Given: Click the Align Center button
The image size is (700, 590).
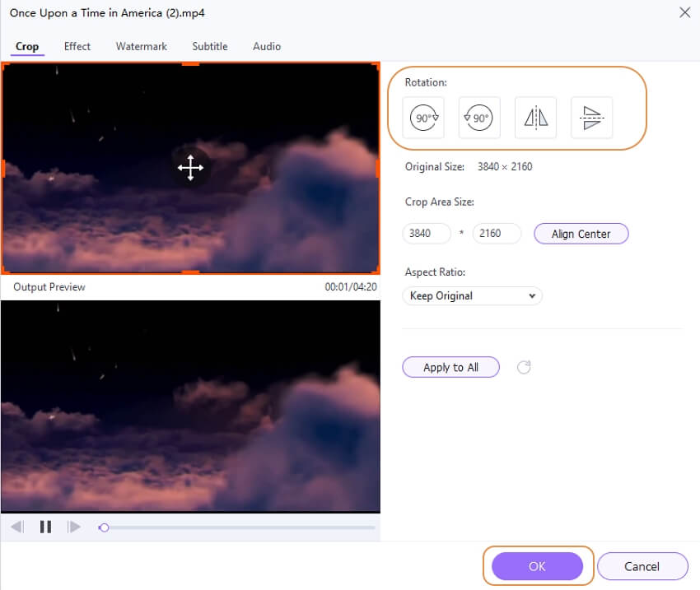Looking at the screenshot, I should (x=581, y=234).
